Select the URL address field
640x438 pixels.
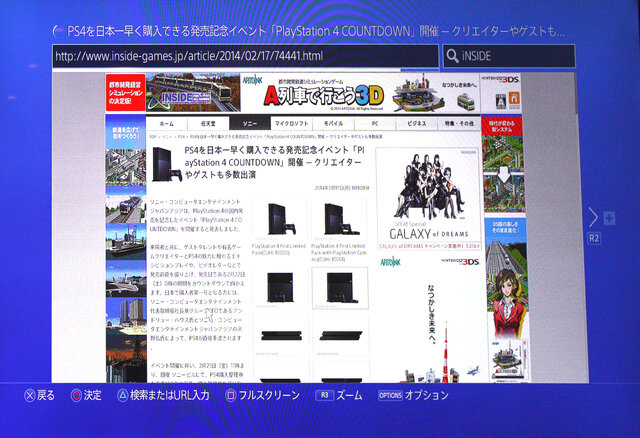pyautogui.click(x=245, y=56)
